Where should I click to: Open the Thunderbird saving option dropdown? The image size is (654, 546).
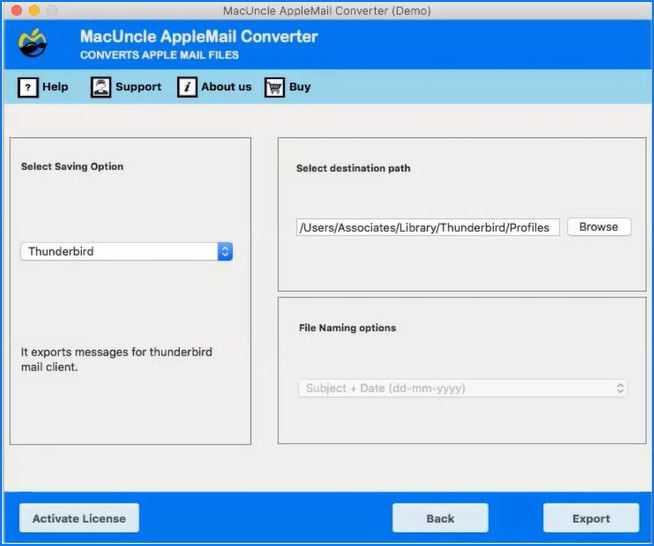point(126,252)
